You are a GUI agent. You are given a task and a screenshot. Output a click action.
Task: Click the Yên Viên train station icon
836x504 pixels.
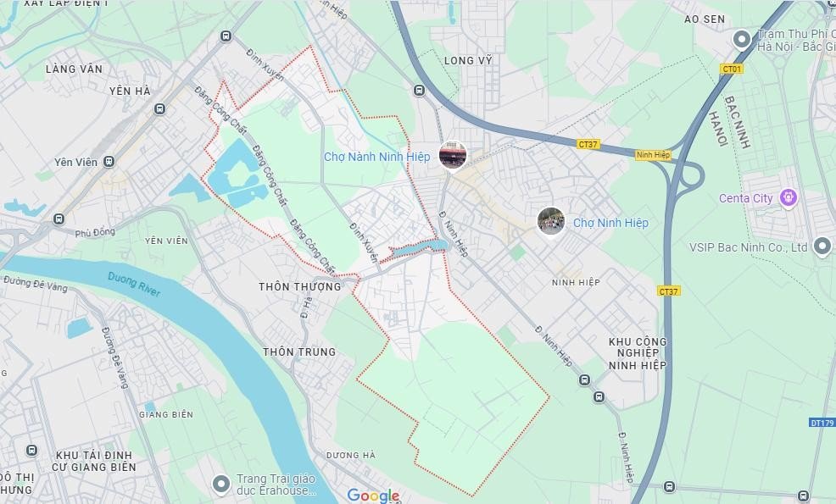coord(109,162)
